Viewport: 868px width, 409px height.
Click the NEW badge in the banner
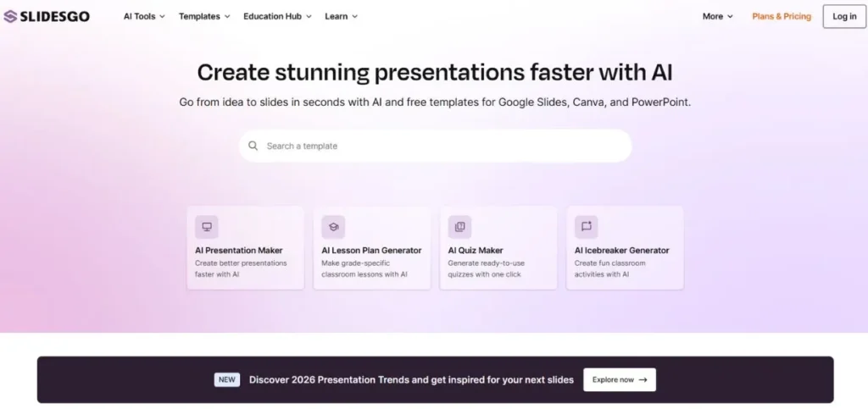tap(227, 379)
